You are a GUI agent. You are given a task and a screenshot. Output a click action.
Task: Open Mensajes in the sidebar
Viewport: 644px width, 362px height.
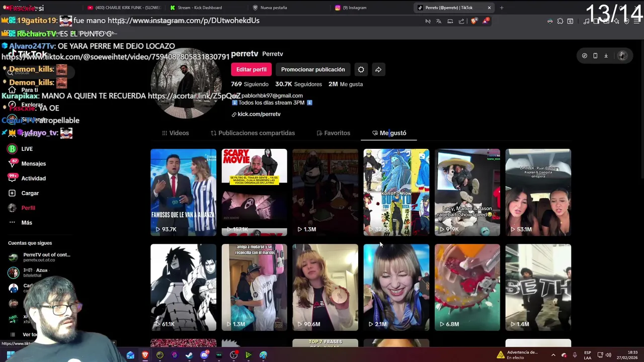[33, 163]
